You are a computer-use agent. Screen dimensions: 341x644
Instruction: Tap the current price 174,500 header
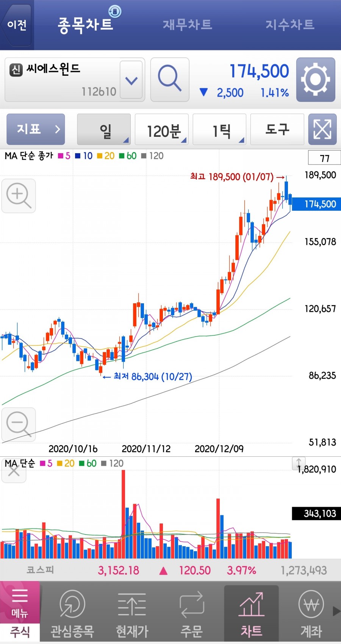click(259, 71)
